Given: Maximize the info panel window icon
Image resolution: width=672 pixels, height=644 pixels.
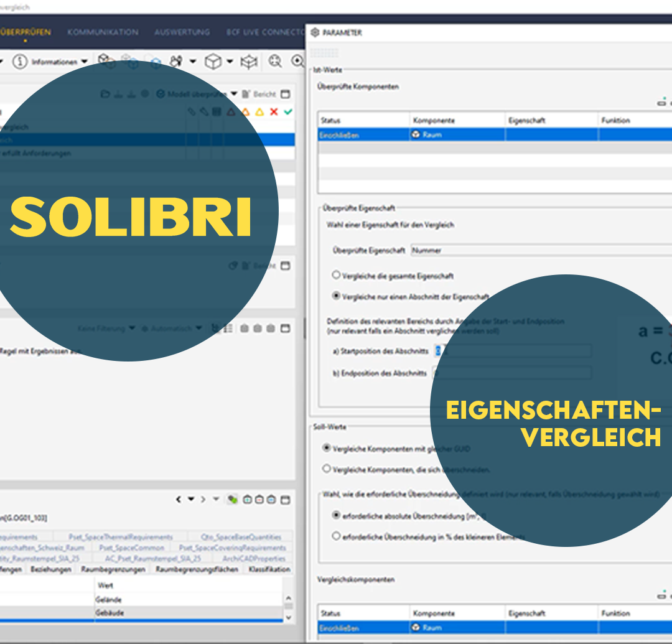Looking at the screenshot, I should pos(286,500).
